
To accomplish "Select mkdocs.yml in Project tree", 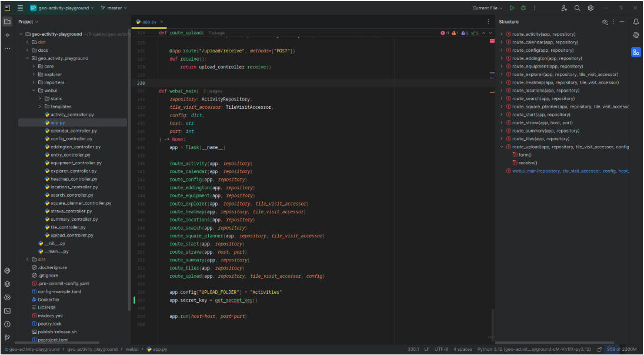I will point(50,316).
